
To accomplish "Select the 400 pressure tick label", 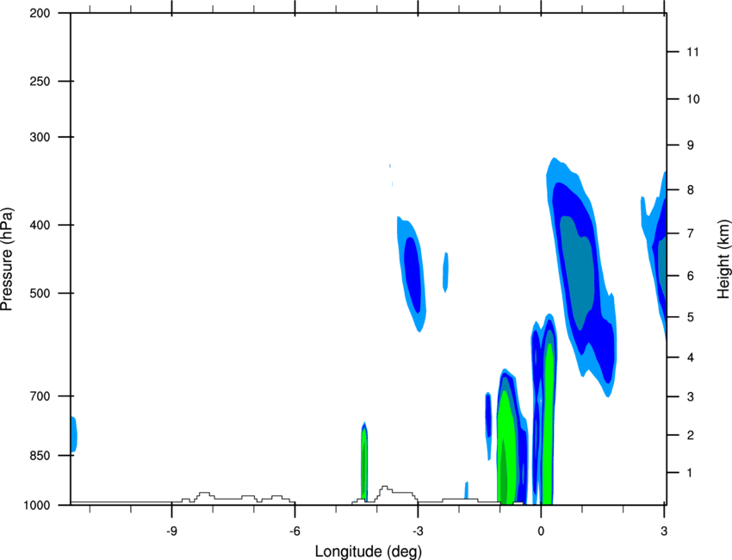I will click(x=40, y=225).
